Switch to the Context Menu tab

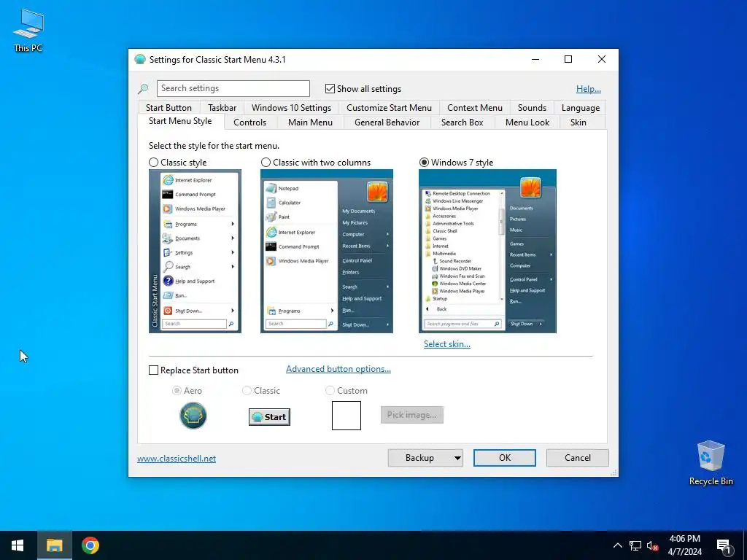pos(474,108)
